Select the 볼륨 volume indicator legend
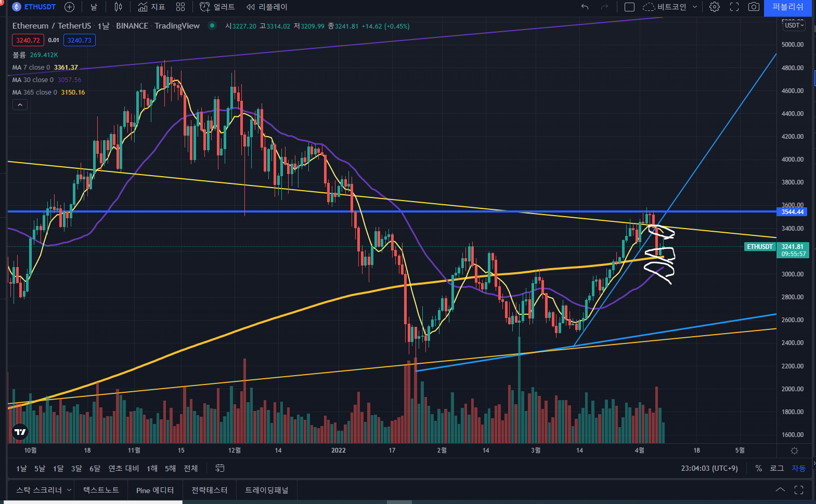The width and height of the screenshot is (816, 504). point(35,55)
